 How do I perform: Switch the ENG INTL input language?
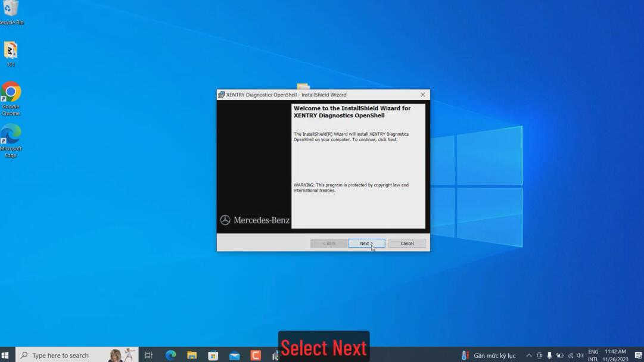tap(593, 355)
